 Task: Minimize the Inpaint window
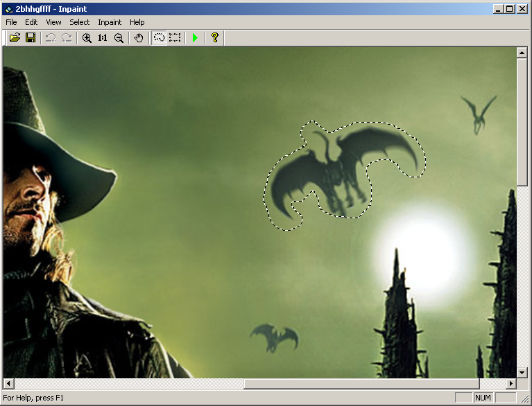point(498,9)
